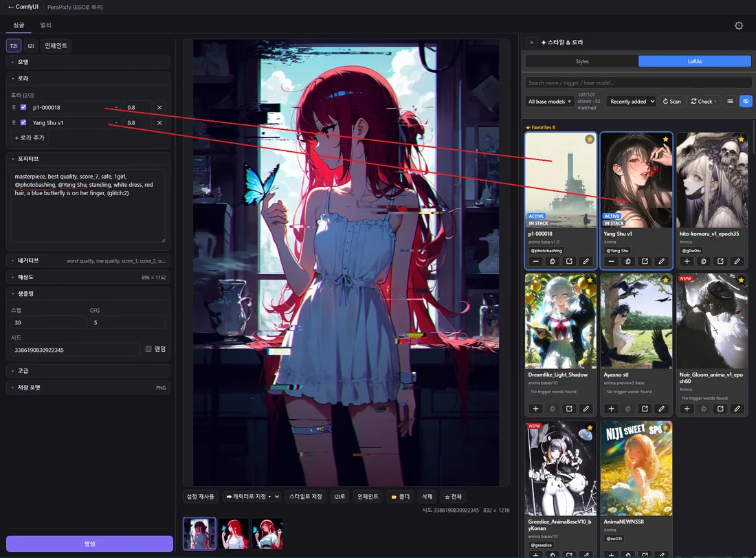Remove the Yang Shu v1 row with its X in the left LoRA list
The image size is (756, 558).
159,122
